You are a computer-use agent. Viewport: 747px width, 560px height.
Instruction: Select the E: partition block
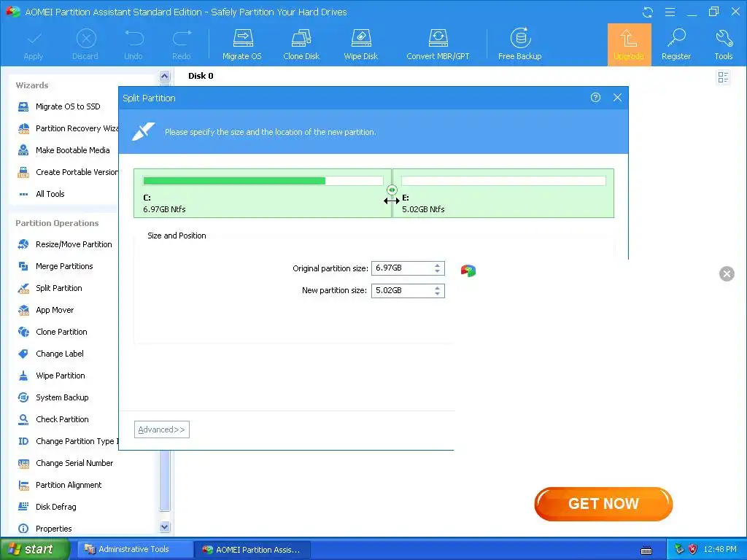[x=503, y=193]
